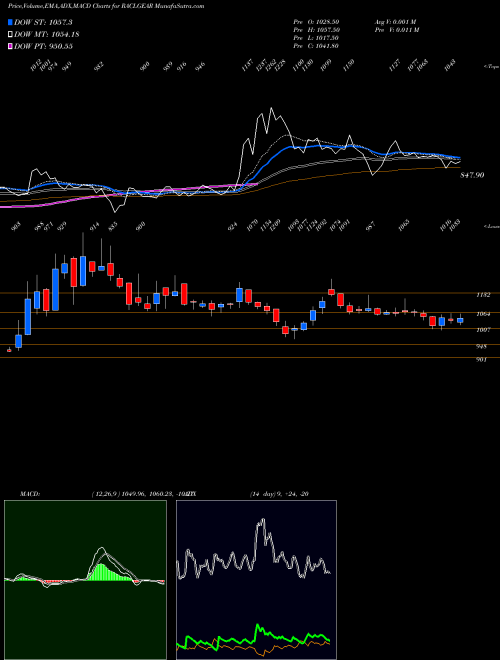Click the MACD parameters '(12,26,9)' text
Viewport: 500px width, 660px height.
(106, 494)
